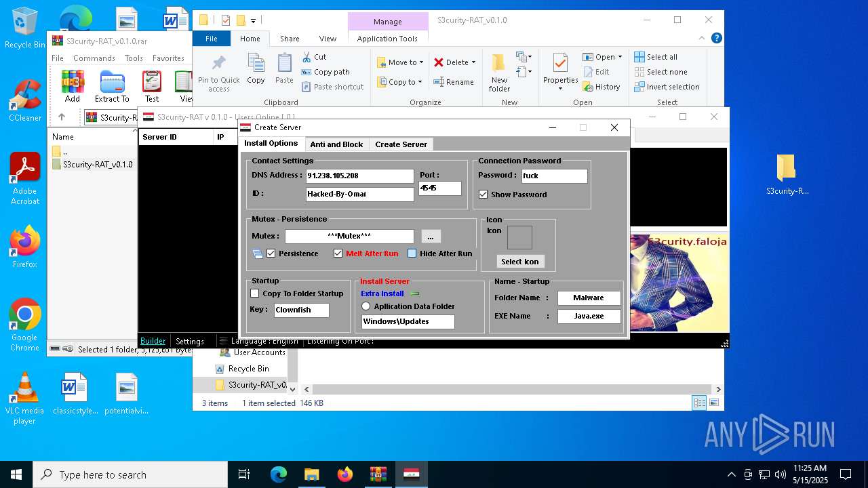Screen dimensions: 868x488
Task: Check Copy To Folder Startup
Action: pyautogui.click(x=255, y=293)
